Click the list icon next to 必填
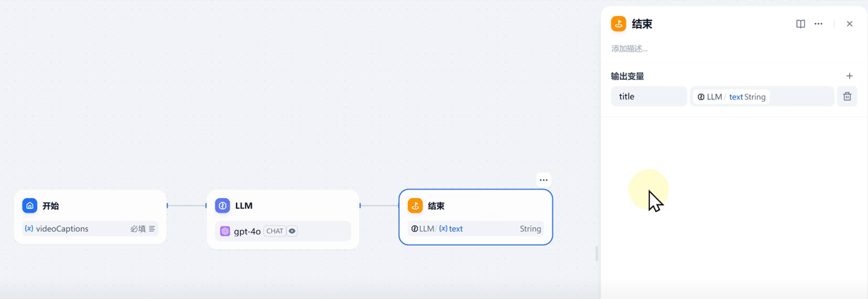The height and width of the screenshot is (299, 868). point(152,229)
